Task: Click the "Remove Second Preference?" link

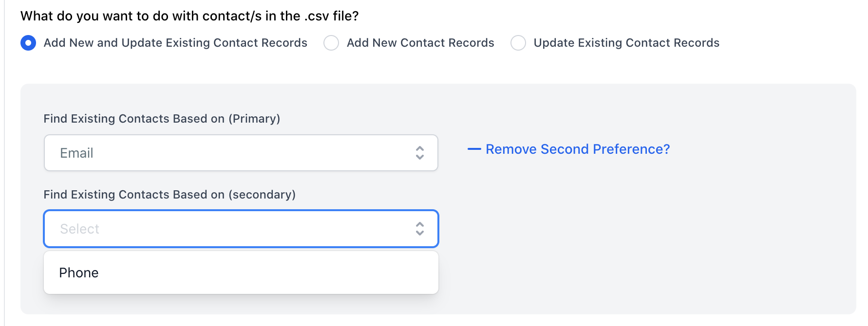Action: click(578, 149)
